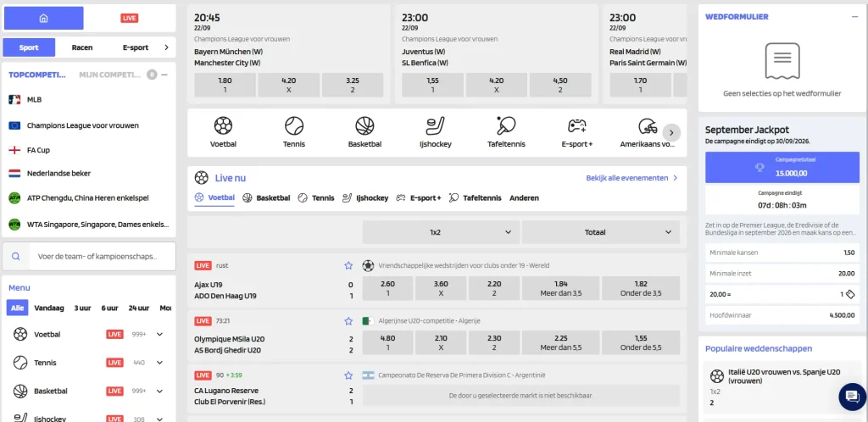Select Anderen tab under Live nu

click(524, 198)
